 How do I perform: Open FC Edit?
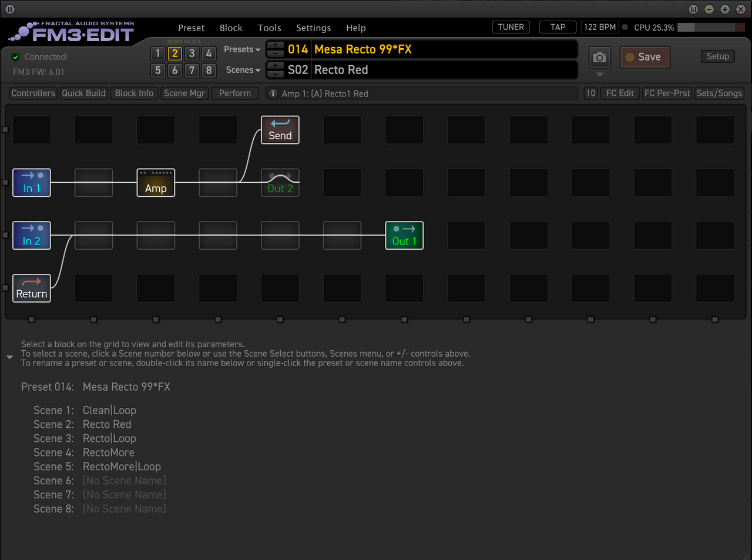coord(620,93)
